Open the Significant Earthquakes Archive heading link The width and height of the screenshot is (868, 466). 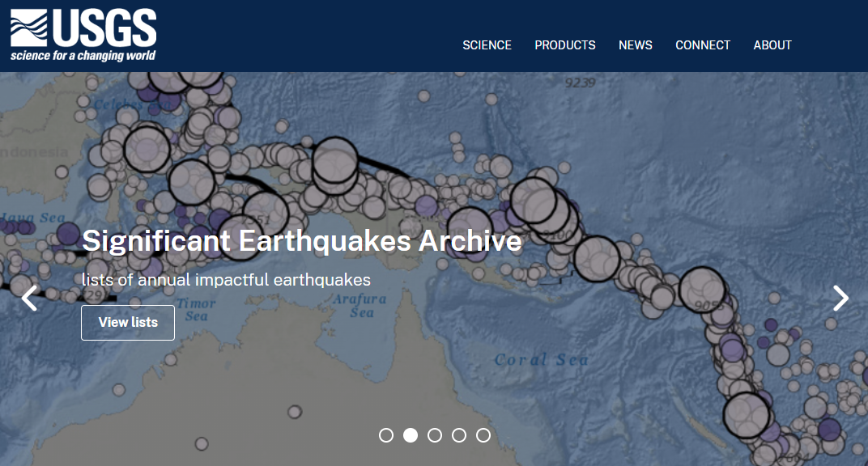point(301,240)
